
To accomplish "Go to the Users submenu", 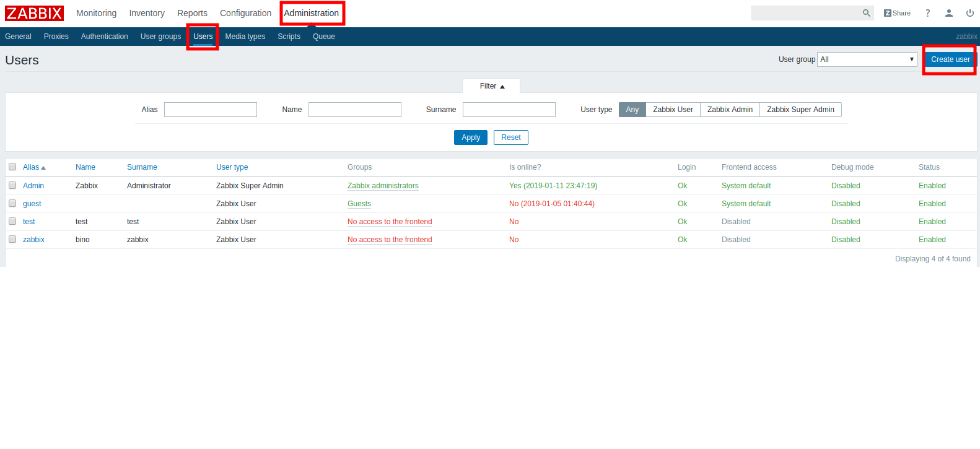I will pos(203,37).
